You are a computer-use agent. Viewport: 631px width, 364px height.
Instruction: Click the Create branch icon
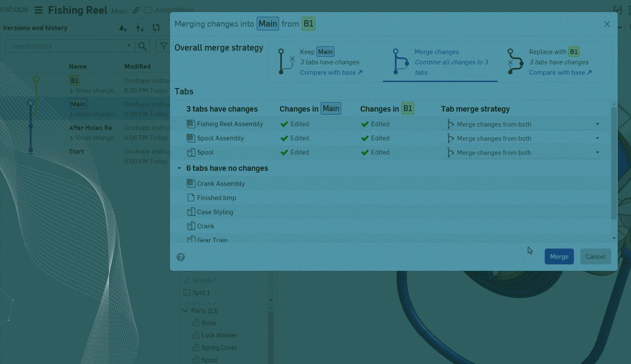click(x=140, y=28)
